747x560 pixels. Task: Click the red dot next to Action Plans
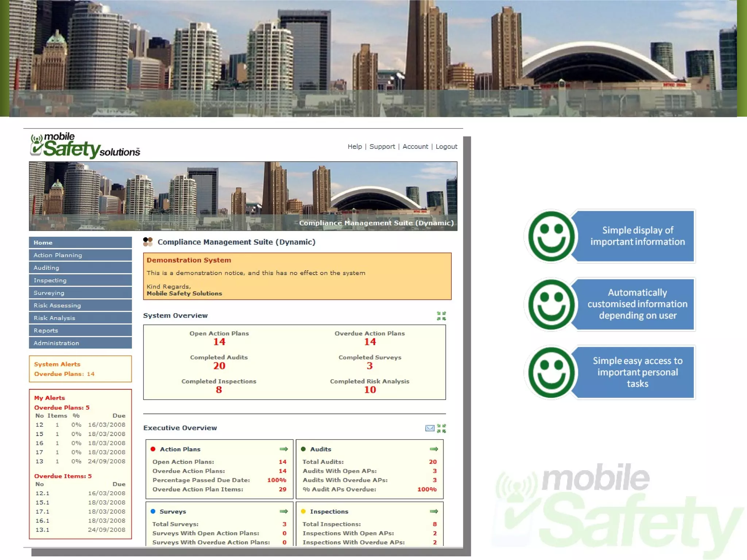tap(153, 449)
